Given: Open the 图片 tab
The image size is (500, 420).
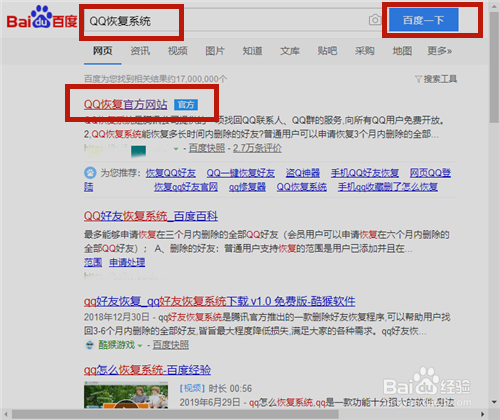Looking at the screenshot, I should point(215,51).
